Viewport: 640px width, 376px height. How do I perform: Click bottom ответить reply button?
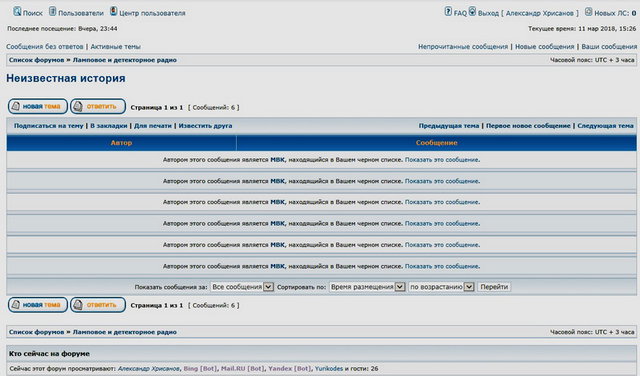click(x=98, y=305)
